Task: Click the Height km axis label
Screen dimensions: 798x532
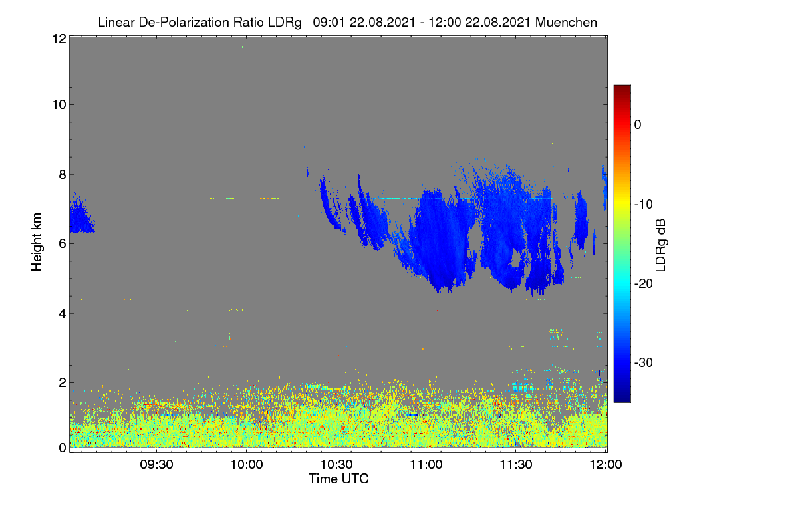Action: click(x=37, y=242)
